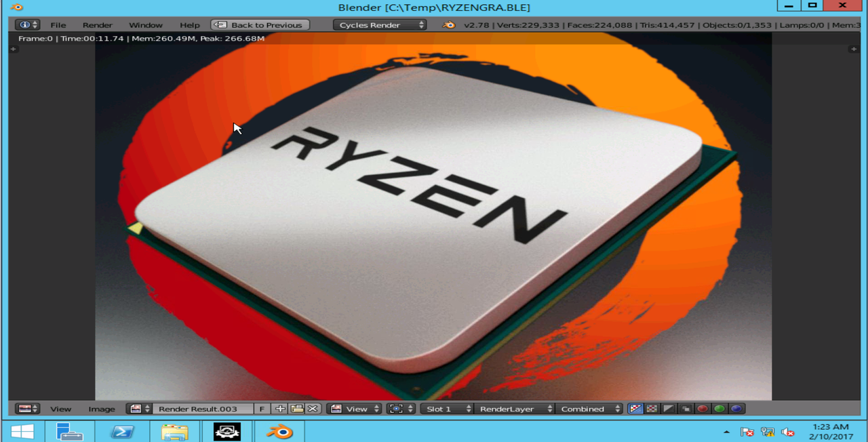The height and width of the screenshot is (442, 868).
Task: Click the Render Result.003 name field
Action: point(202,409)
